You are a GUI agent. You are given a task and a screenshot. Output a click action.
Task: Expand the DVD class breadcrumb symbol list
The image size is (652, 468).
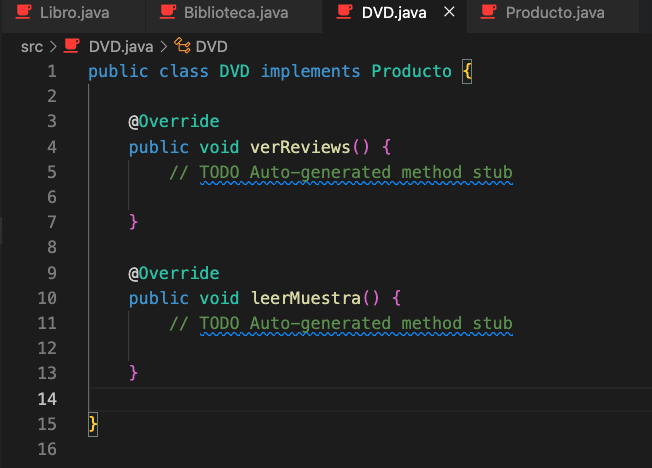(x=211, y=46)
